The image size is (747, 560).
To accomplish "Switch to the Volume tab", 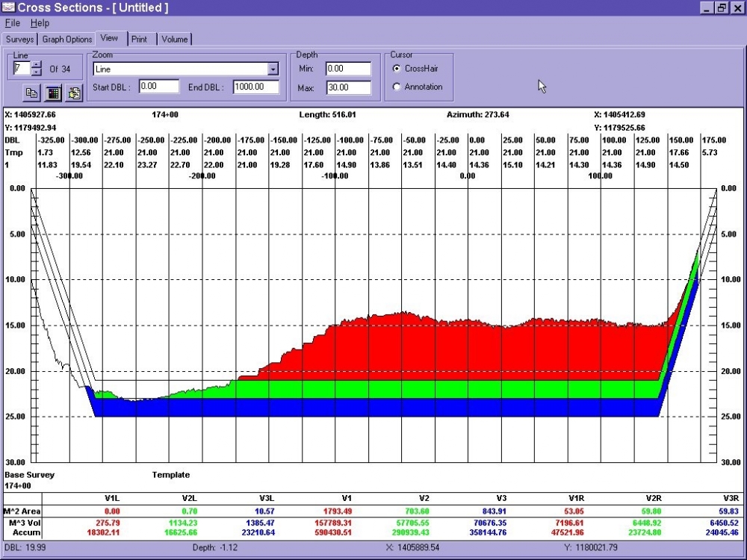I will point(174,39).
